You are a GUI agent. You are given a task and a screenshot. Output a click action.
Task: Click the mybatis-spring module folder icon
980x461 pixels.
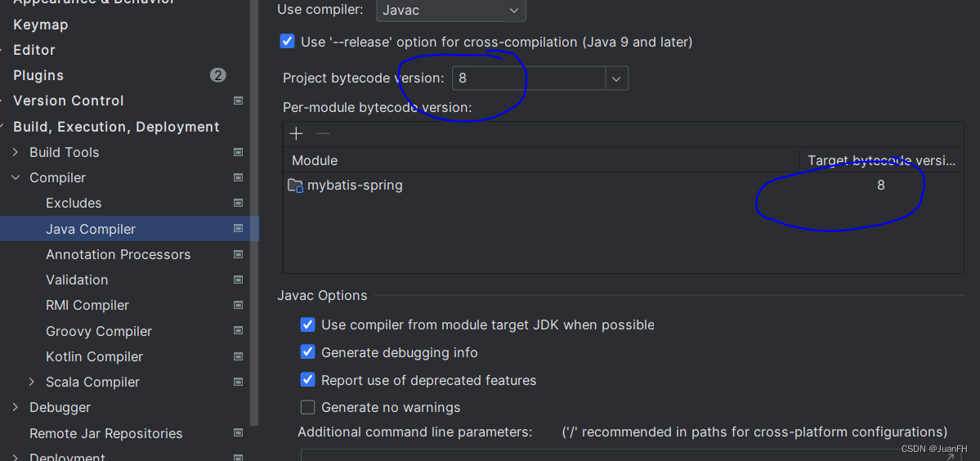[296, 186]
